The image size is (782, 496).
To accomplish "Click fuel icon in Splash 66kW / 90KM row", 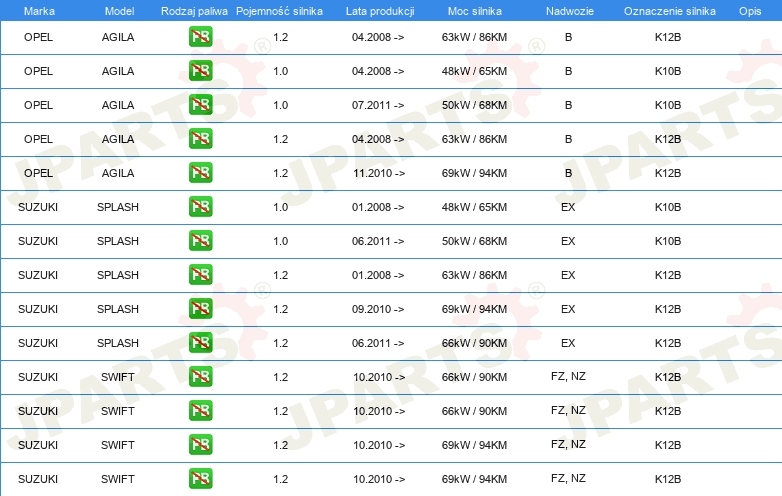I will pos(200,342).
